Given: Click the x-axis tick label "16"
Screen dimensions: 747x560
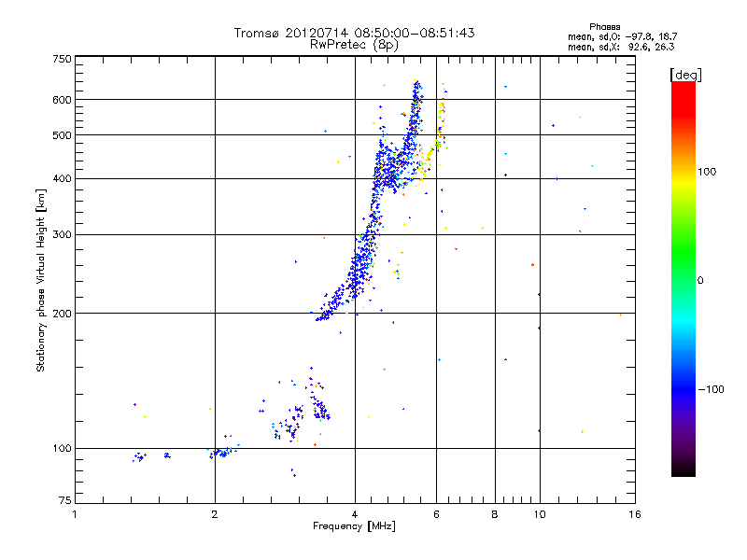Looking at the screenshot, I should tap(635, 514).
